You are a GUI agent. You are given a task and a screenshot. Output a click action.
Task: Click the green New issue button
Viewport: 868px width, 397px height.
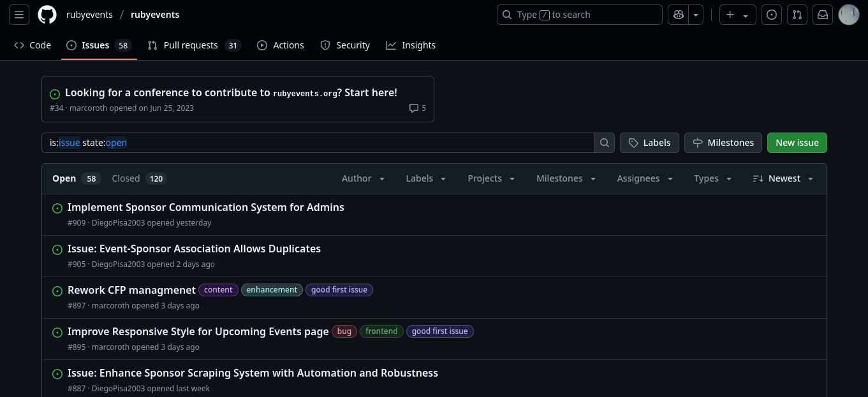797,143
